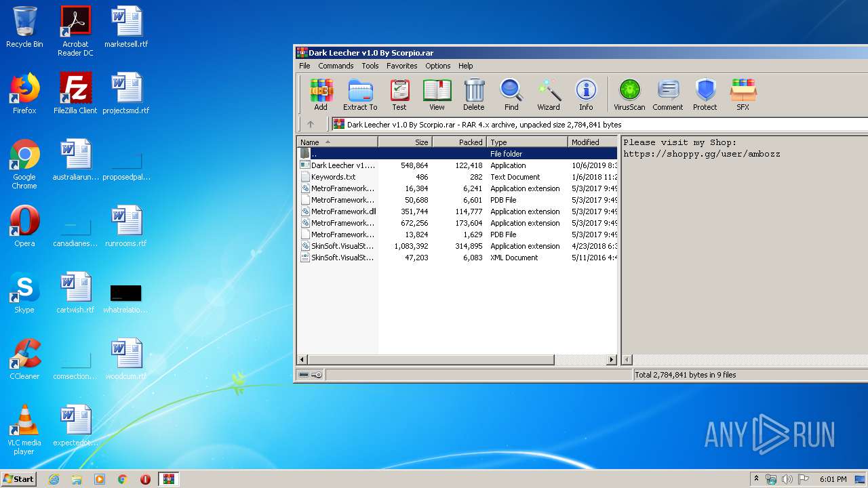Select marketsell.rtf desktop file
This screenshot has width=868, height=488.
click(126, 27)
